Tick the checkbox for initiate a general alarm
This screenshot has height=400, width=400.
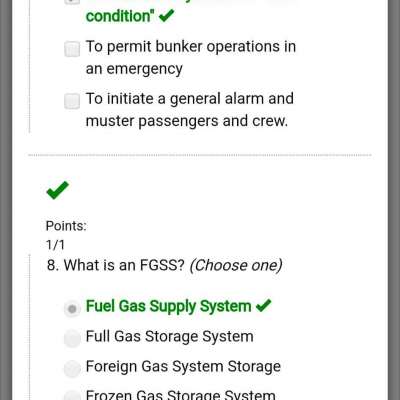[x=72, y=101]
